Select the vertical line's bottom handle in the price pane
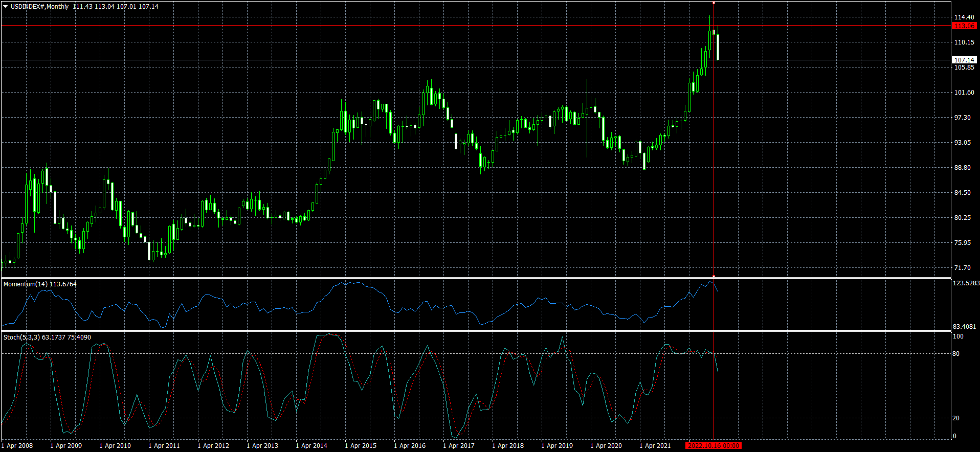This screenshot has width=980, height=452. pos(714,277)
